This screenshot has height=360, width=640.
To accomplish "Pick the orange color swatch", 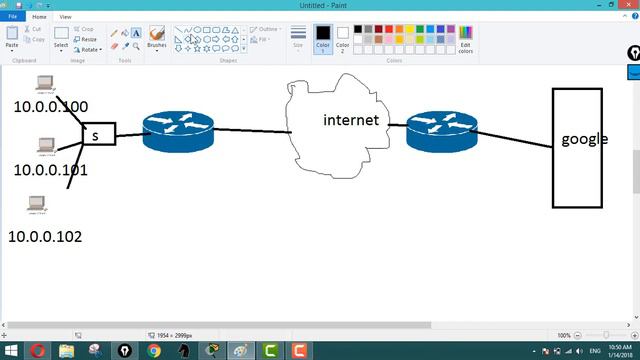I will point(399,29).
